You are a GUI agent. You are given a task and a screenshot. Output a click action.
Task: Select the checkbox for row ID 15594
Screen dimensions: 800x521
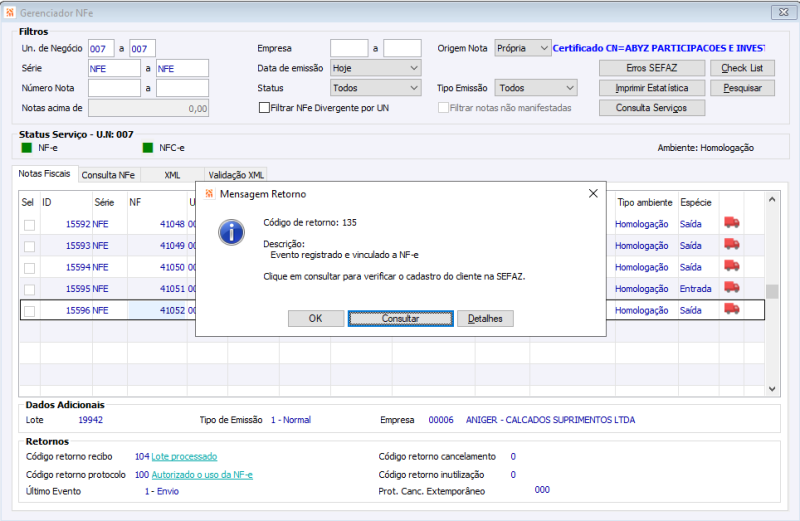coord(30,268)
